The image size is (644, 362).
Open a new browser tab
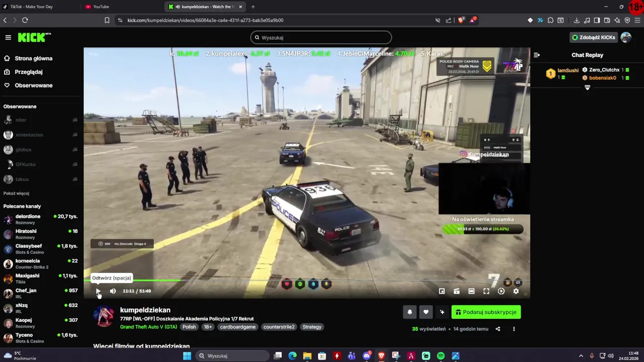(x=253, y=7)
